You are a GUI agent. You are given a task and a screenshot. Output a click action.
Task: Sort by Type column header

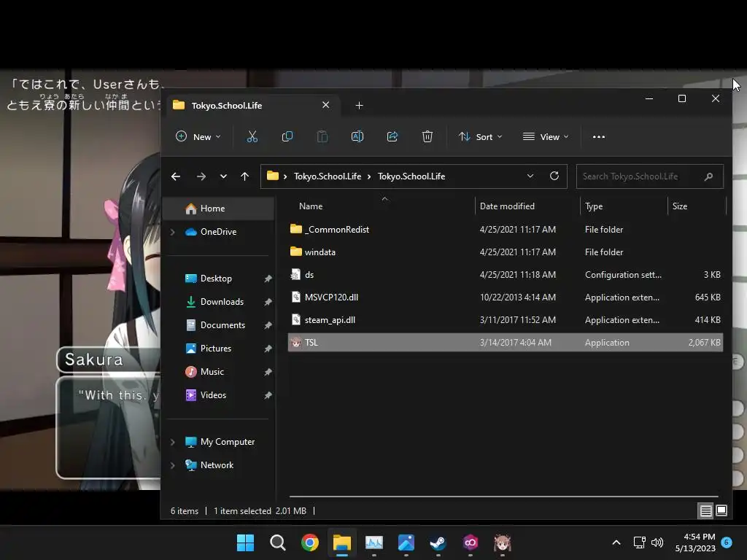point(594,206)
